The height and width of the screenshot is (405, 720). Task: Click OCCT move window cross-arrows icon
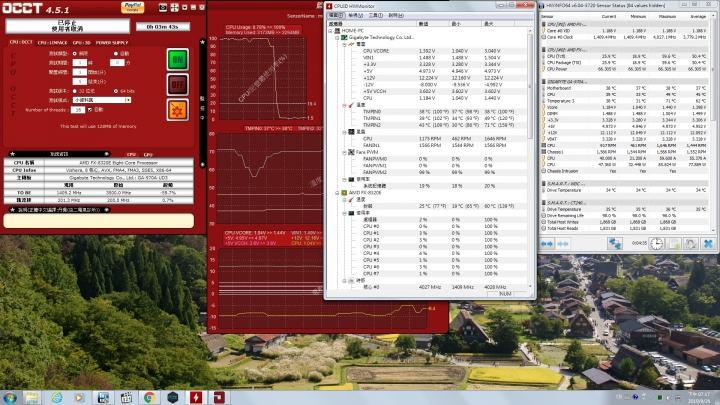(174, 7)
